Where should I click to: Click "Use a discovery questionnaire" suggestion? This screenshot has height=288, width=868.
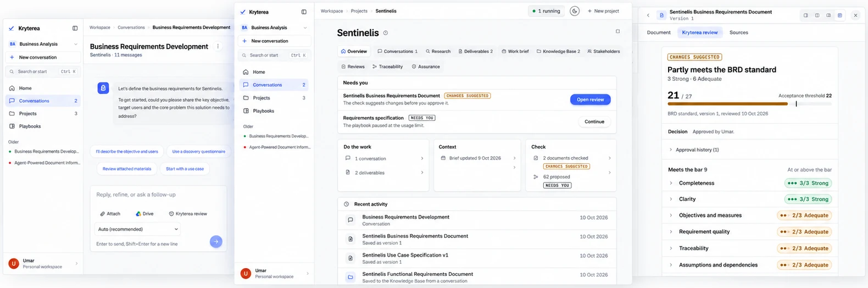(199, 152)
